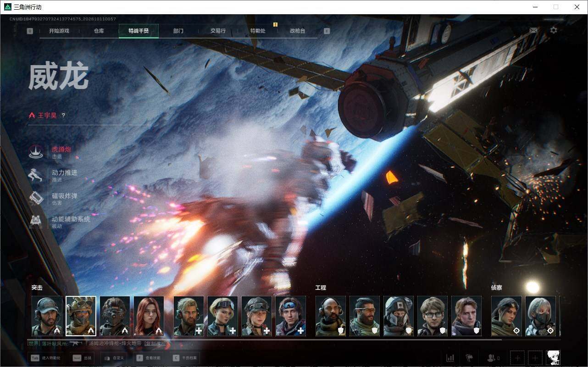The width and height of the screenshot is (588, 367).
Task: Select the first assault operator with cap
Action: point(47,316)
